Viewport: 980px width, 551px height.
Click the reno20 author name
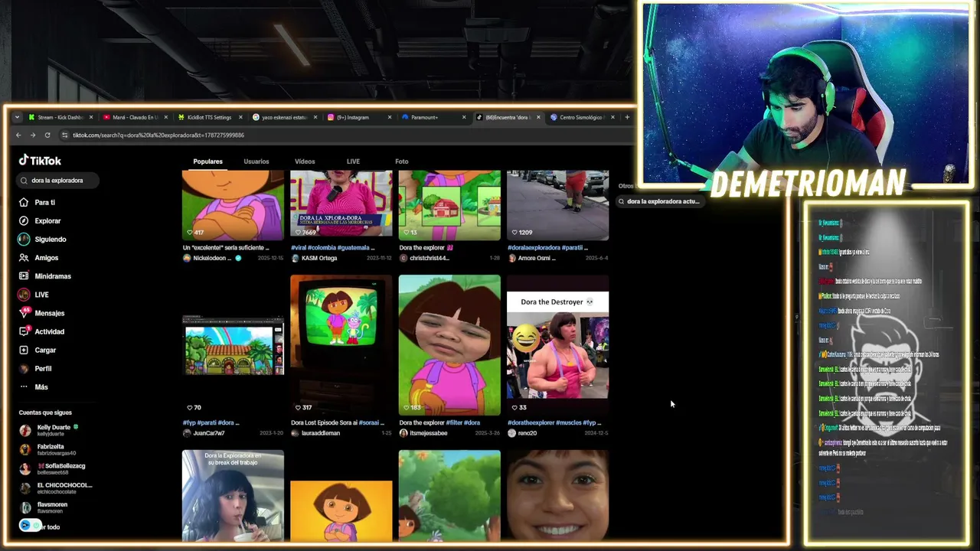pyautogui.click(x=528, y=433)
